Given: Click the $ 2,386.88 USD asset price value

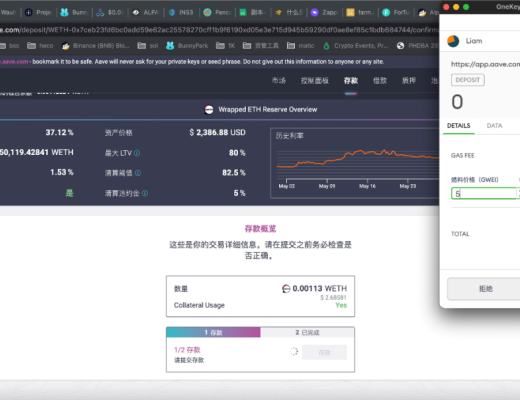Looking at the screenshot, I should point(217,132).
